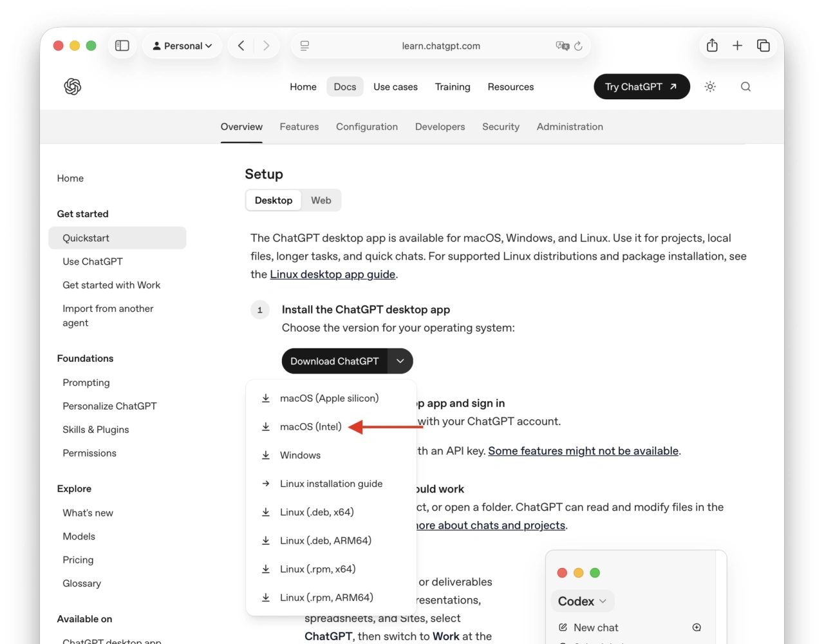Switch to the Overview tab
824x644 pixels.
[x=241, y=127]
